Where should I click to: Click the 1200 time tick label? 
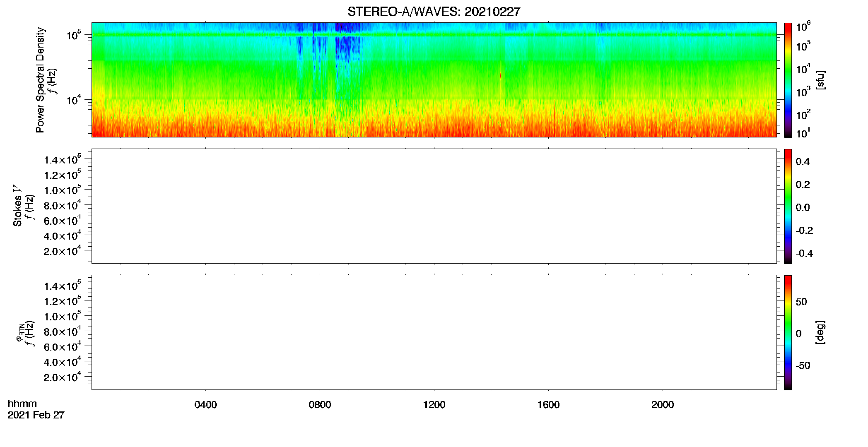(434, 405)
